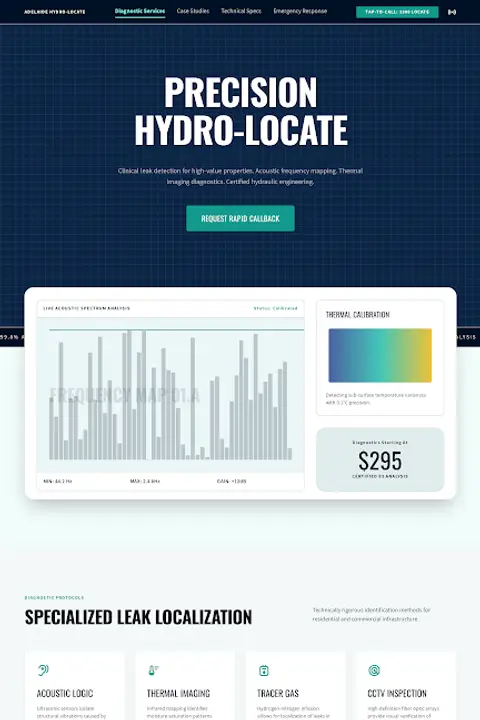Click the thermal calibration gradient bar
This screenshot has height=720, width=480.
click(380, 355)
